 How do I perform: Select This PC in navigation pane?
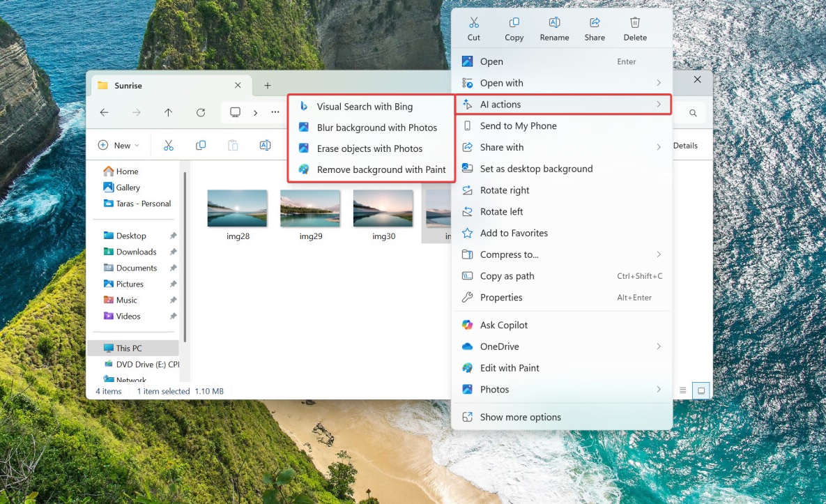(135, 348)
